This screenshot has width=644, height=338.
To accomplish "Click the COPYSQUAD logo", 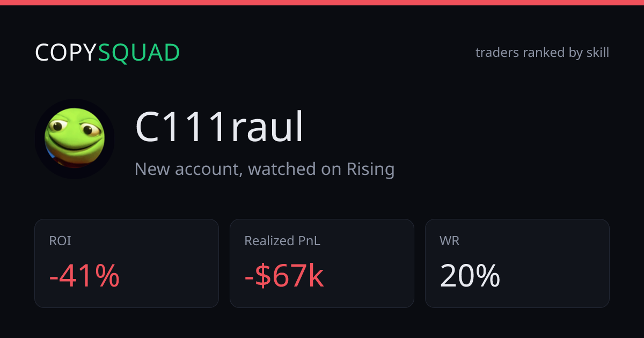I will 107,53.
